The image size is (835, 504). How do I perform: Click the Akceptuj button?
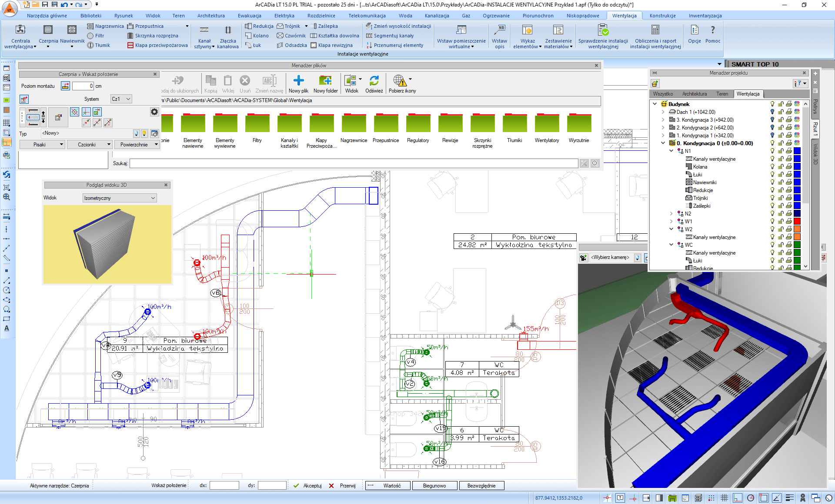click(308, 486)
